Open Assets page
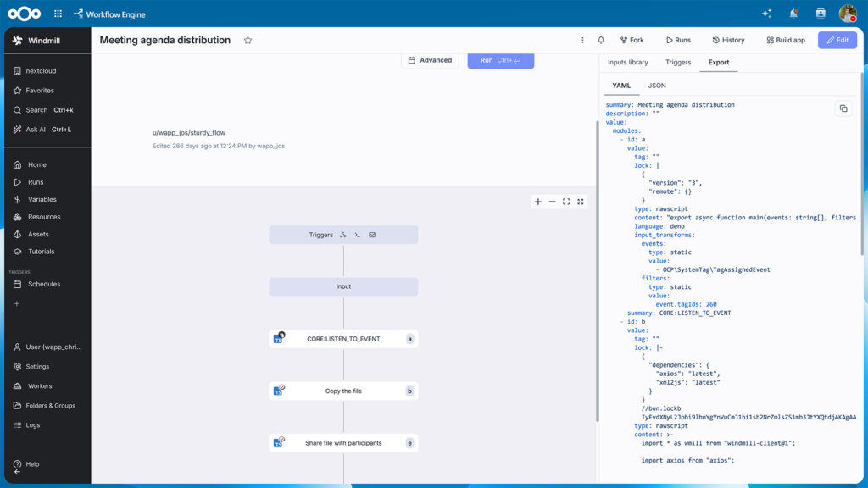 pyautogui.click(x=47, y=234)
